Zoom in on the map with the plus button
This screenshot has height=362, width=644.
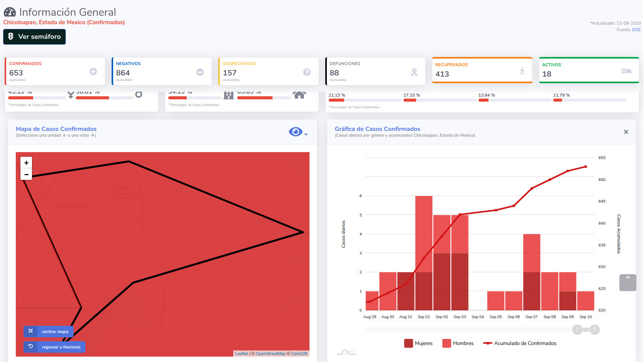26,163
